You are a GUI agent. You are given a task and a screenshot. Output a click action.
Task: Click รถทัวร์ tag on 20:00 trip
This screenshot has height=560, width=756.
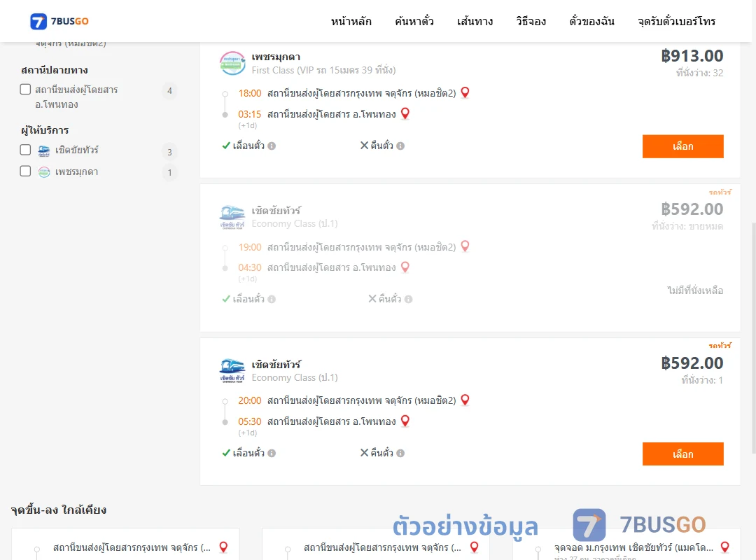click(x=720, y=345)
